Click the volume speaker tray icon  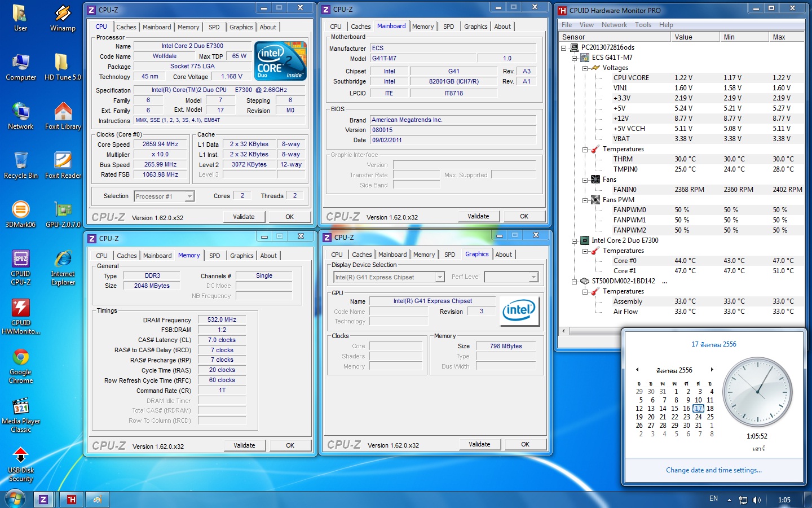756,500
